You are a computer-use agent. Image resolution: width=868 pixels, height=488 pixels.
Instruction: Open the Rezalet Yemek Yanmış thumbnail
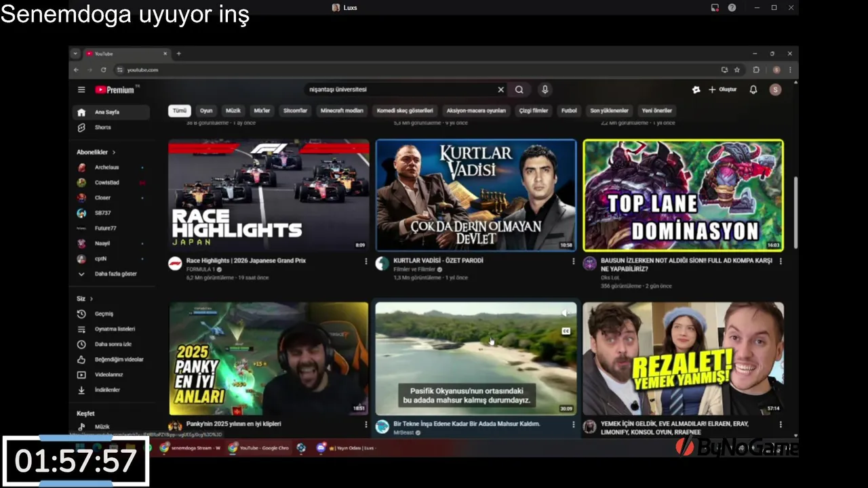pos(683,359)
